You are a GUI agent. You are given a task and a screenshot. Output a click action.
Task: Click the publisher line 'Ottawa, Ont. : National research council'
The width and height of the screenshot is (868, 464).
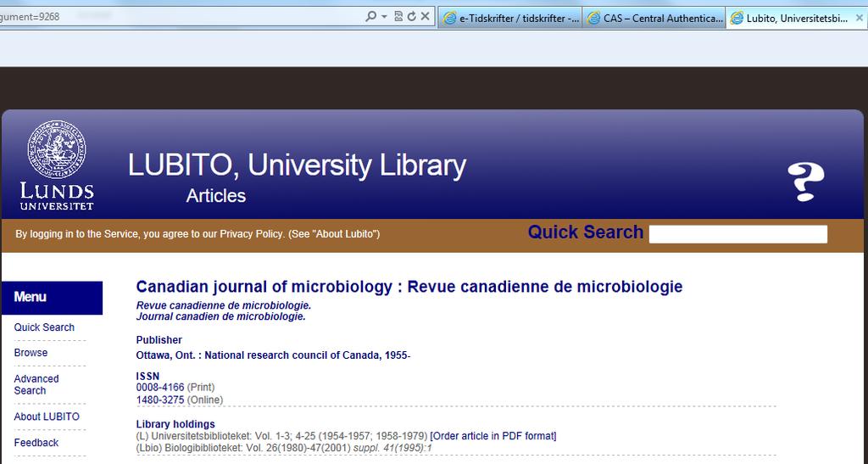click(274, 355)
